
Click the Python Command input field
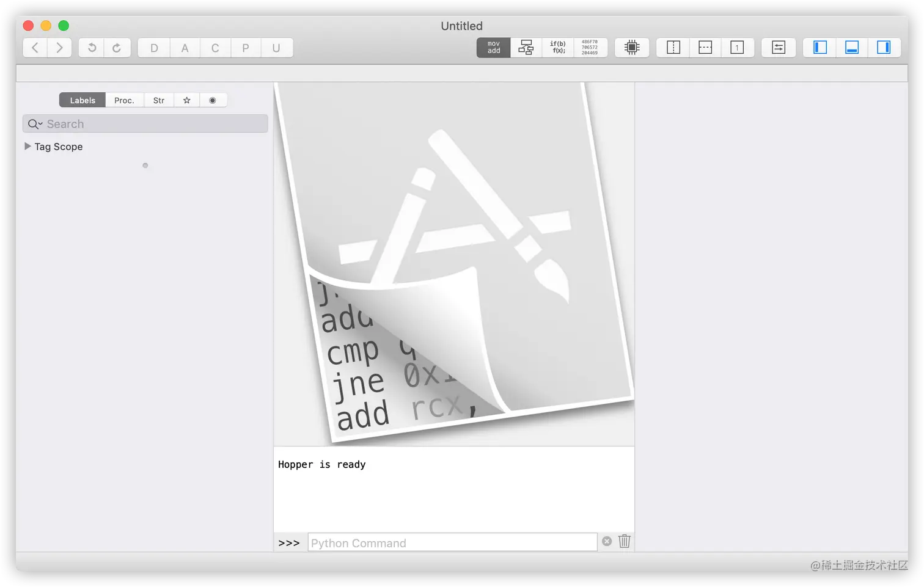pos(452,542)
